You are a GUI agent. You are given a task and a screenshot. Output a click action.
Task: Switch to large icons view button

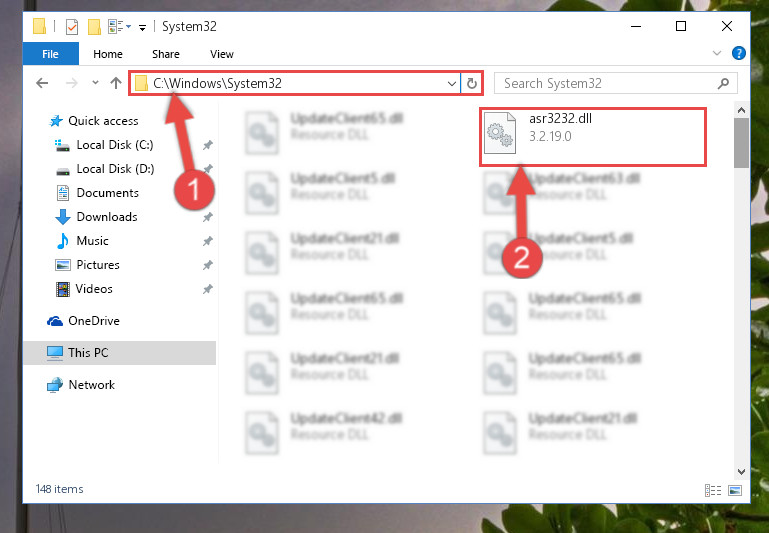pos(735,490)
